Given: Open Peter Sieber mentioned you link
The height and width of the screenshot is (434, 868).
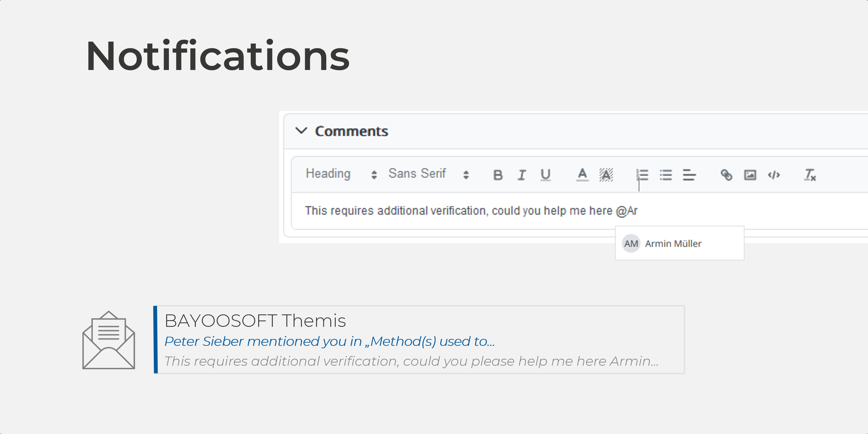Looking at the screenshot, I should point(329,342).
